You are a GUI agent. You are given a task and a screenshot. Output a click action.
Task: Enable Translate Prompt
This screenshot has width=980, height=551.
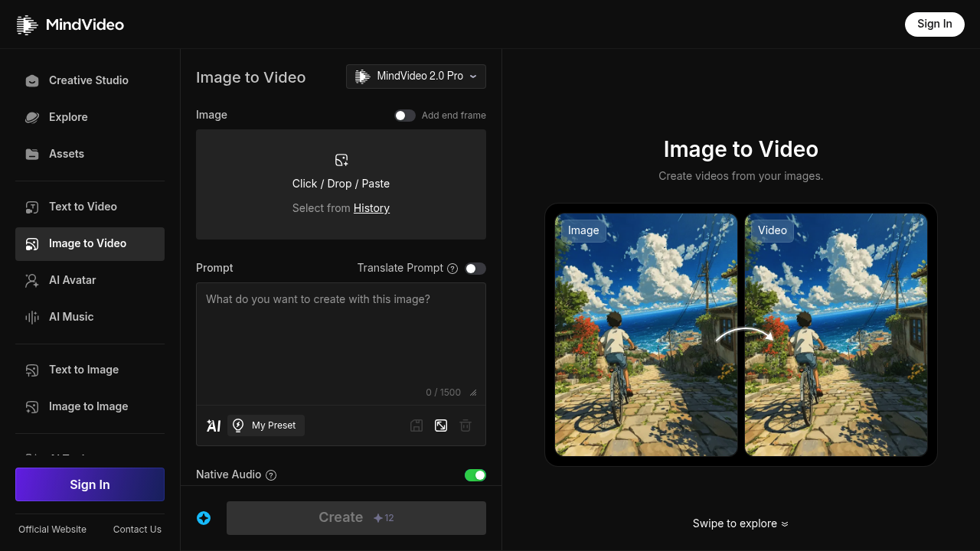475,269
